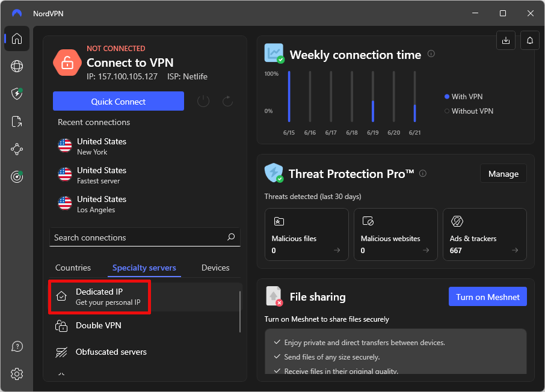The height and width of the screenshot is (392, 545).
Task: Click the Ads & trackers count 667
Action: (x=456, y=250)
